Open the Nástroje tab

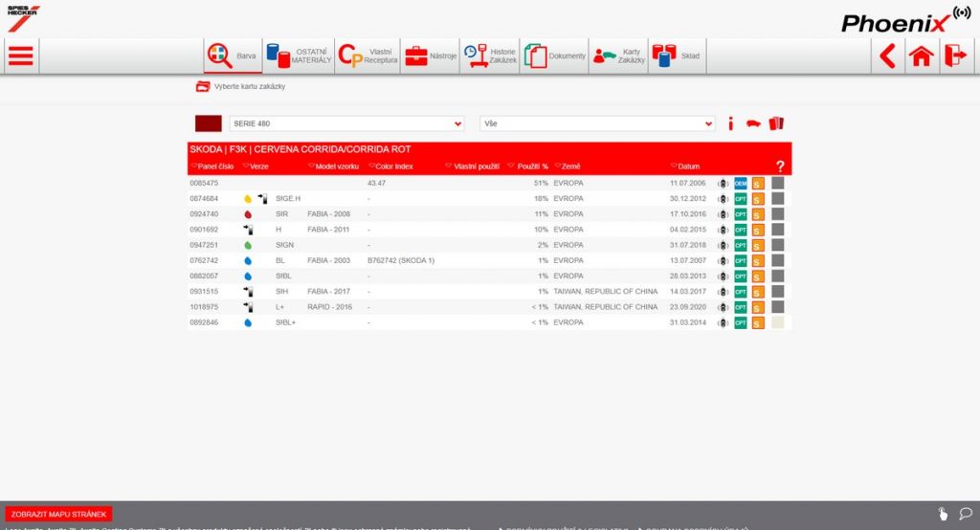pyautogui.click(x=430, y=56)
